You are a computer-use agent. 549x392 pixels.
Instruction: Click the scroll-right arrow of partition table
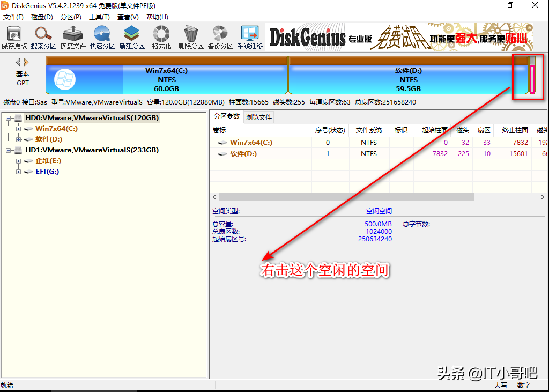543,197
